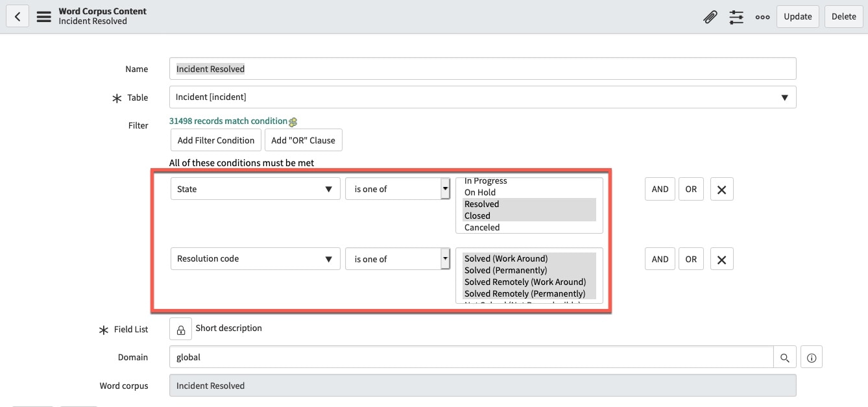
Task: Click the paperclip attachment icon
Action: (710, 17)
